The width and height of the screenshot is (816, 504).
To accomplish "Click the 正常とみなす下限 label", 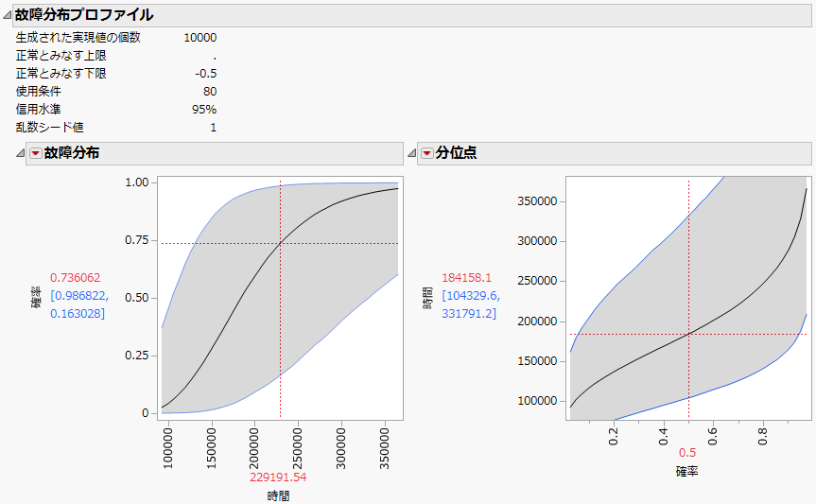I will (61, 74).
